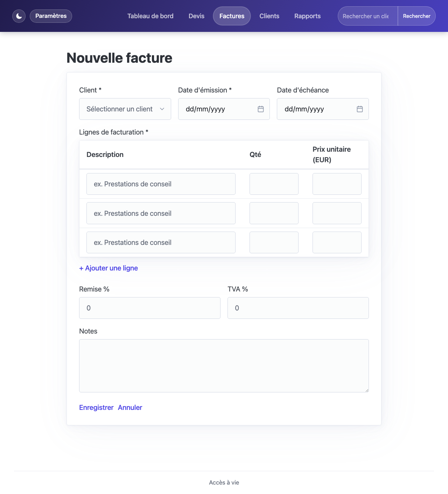Click the third line Qté field
The width and height of the screenshot is (448, 494).
[x=274, y=242]
